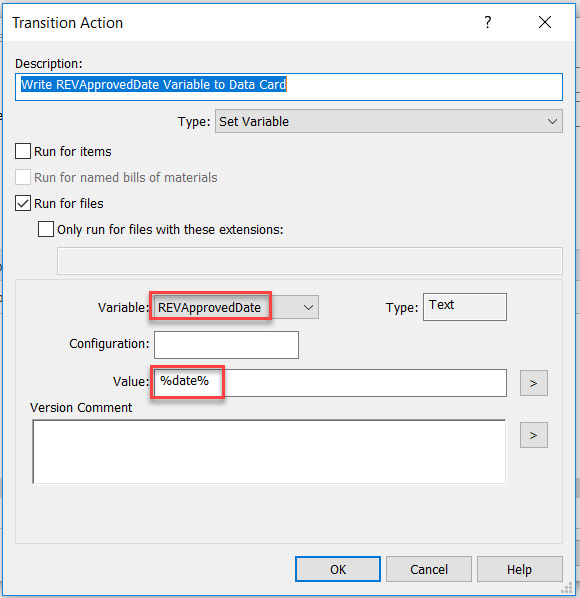Screen dimensions: 580x598
Task: Click the Configuration input field
Action: tap(226, 345)
